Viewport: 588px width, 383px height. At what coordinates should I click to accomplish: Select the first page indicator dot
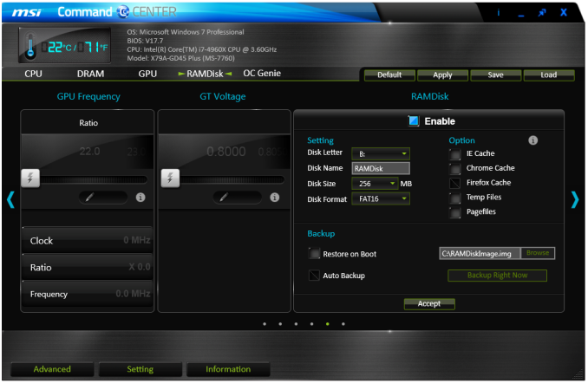coord(265,324)
